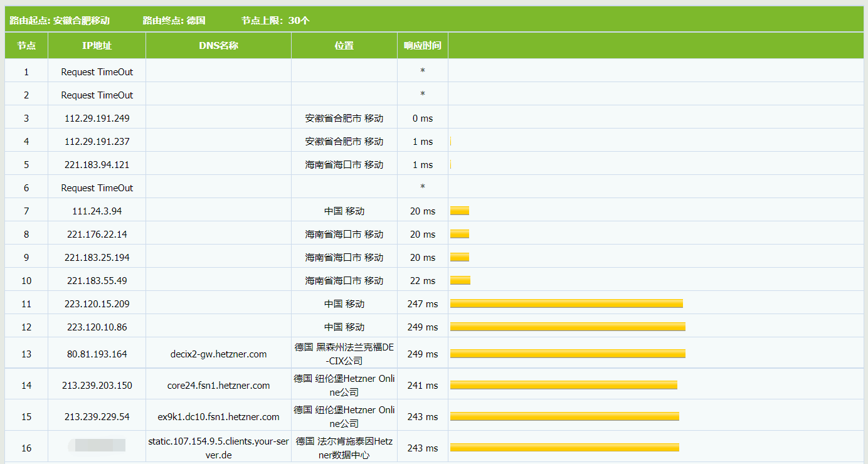Click IP address 221.176.22.14
This screenshot has width=868, height=464.
(97, 234)
